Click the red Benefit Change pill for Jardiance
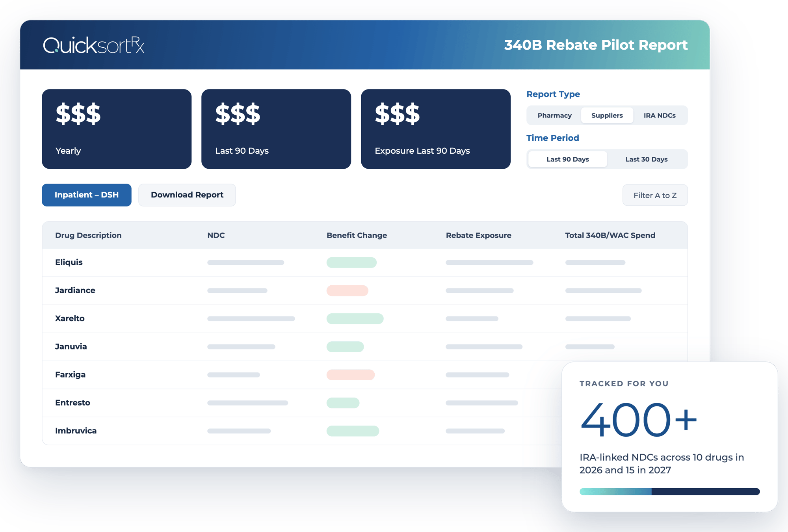Image resolution: width=788 pixels, height=532 pixels. pos(347,290)
